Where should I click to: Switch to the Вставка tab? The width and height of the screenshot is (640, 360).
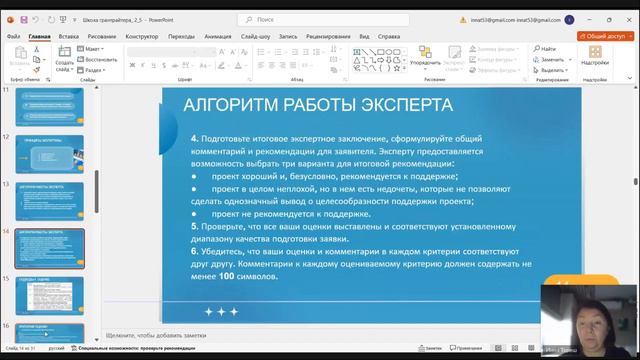[69, 36]
